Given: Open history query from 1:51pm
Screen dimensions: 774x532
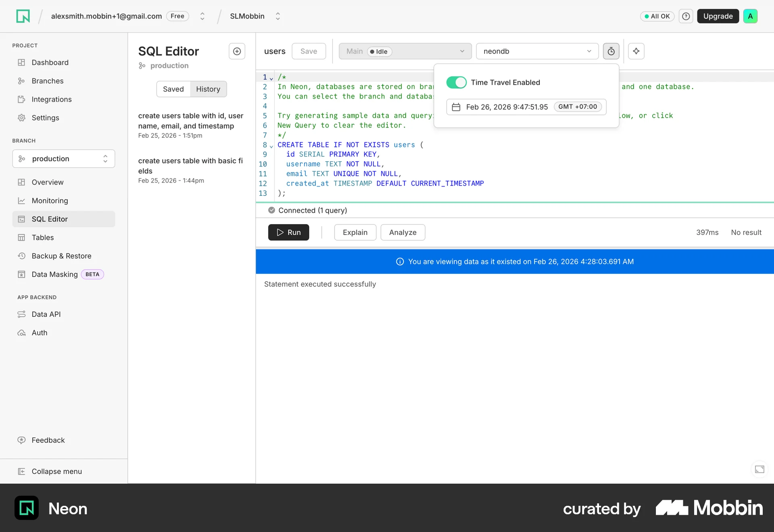Looking at the screenshot, I should coord(191,125).
